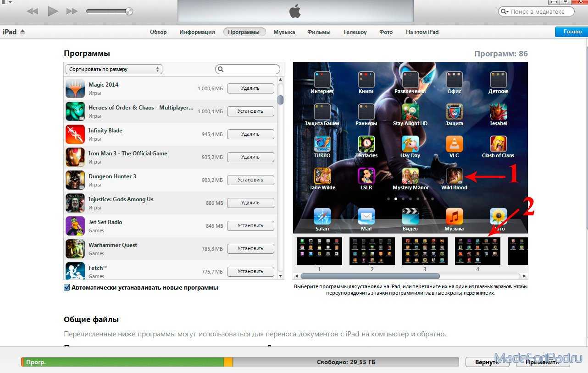Click the Вернуть button
Screen dimensions: 588x373
point(487,362)
